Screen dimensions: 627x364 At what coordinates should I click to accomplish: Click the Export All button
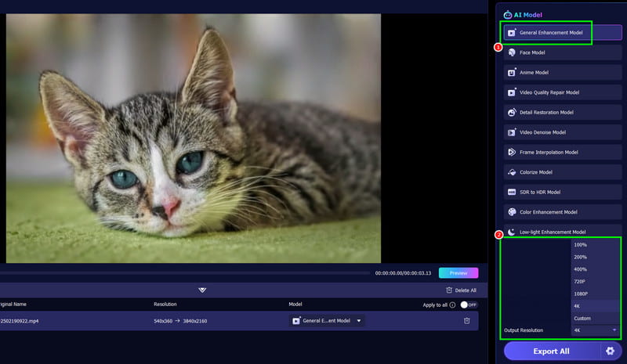(552, 351)
